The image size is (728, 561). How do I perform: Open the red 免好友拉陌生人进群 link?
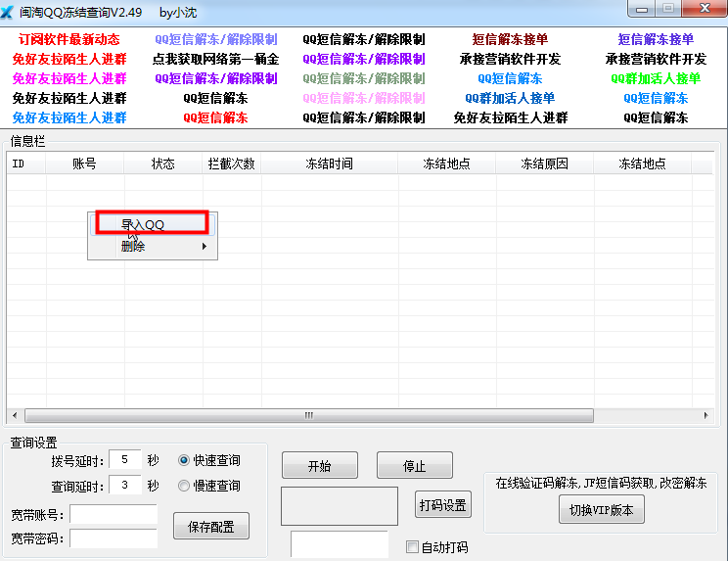click(69, 59)
